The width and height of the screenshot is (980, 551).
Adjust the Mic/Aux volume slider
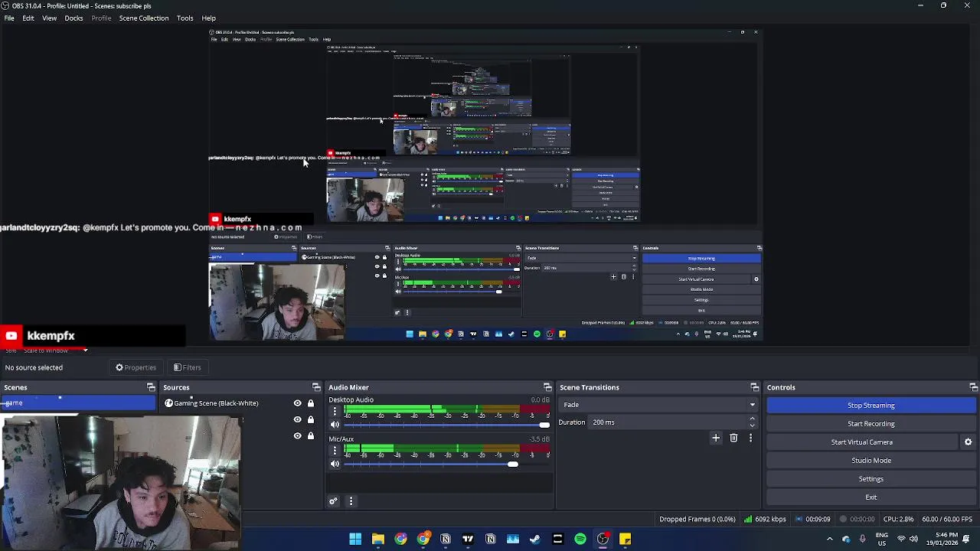pyautogui.click(x=446, y=465)
